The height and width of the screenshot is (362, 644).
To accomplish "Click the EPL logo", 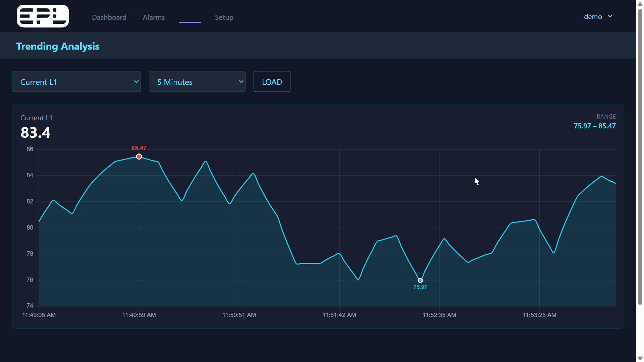I will 43,16.
